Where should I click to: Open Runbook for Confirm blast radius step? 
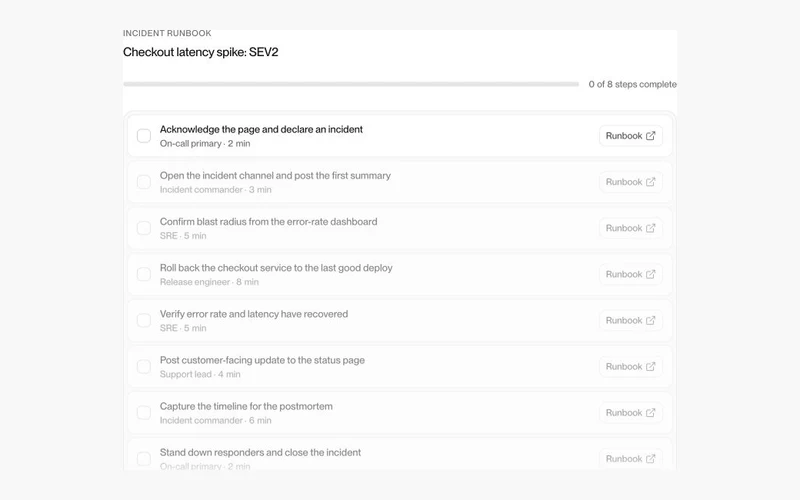click(x=631, y=228)
